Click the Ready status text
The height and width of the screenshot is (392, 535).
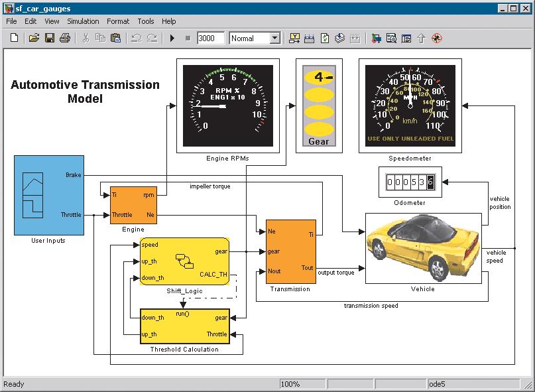point(14,384)
